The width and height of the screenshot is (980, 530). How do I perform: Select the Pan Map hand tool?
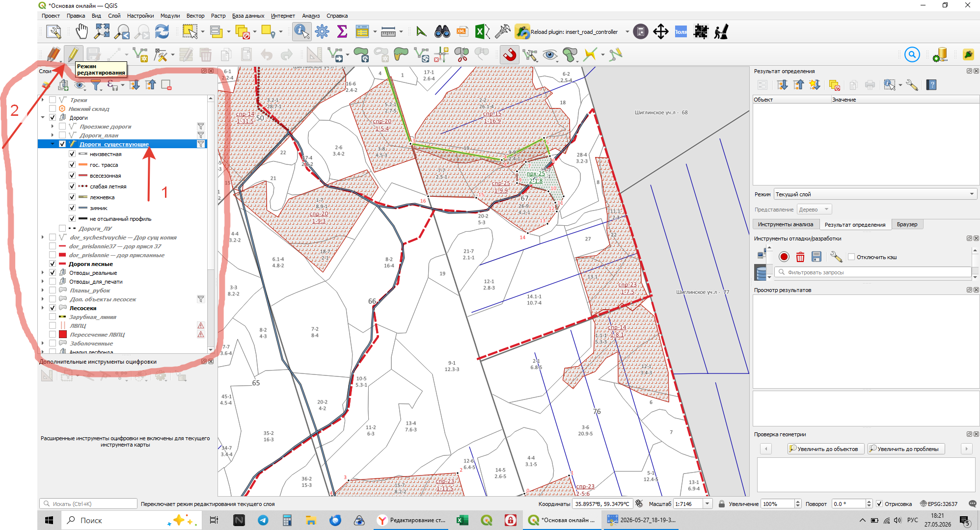pyautogui.click(x=81, y=32)
